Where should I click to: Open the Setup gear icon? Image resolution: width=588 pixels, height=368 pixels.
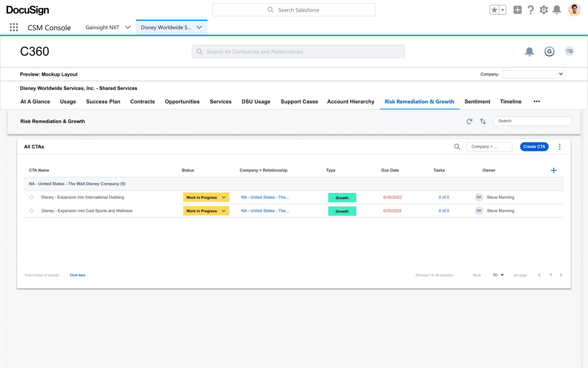point(544,10)
